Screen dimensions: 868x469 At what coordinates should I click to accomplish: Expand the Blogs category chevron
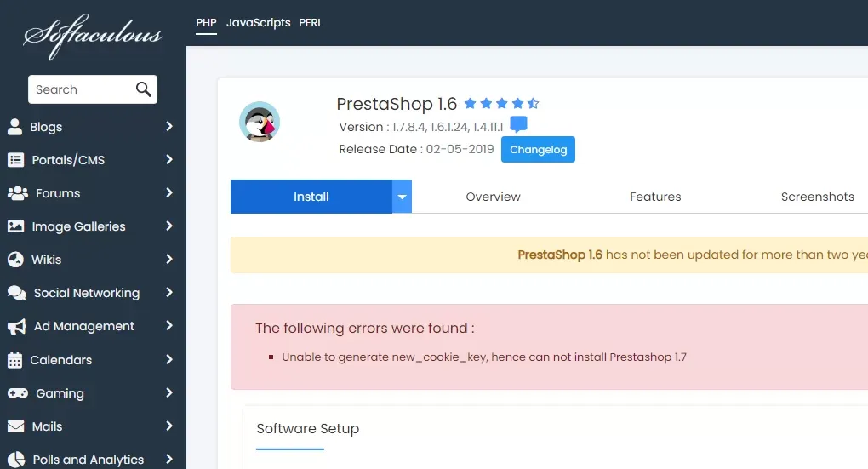[168, 126]
